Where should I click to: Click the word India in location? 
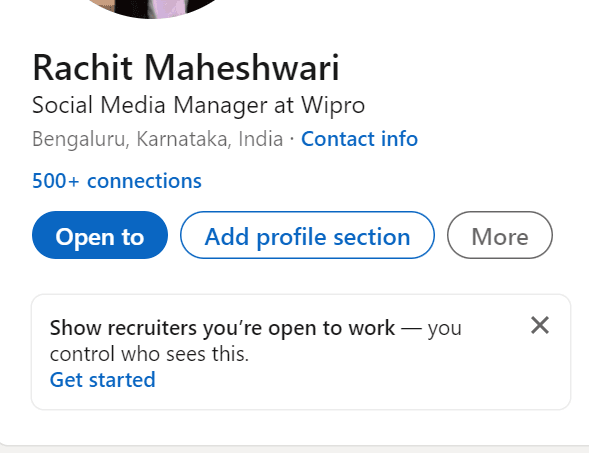(261, 139)
